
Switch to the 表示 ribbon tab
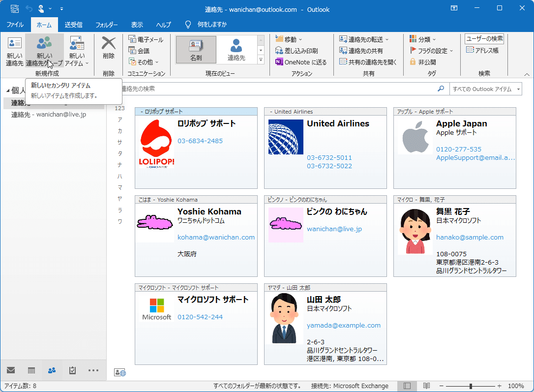(x=137, y=24)
